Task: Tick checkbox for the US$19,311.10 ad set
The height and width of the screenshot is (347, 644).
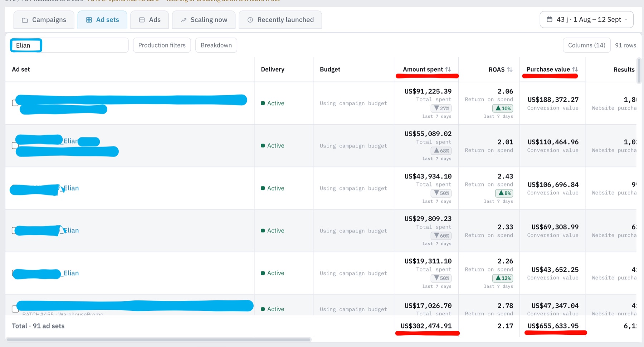Action: pos(14,274)
